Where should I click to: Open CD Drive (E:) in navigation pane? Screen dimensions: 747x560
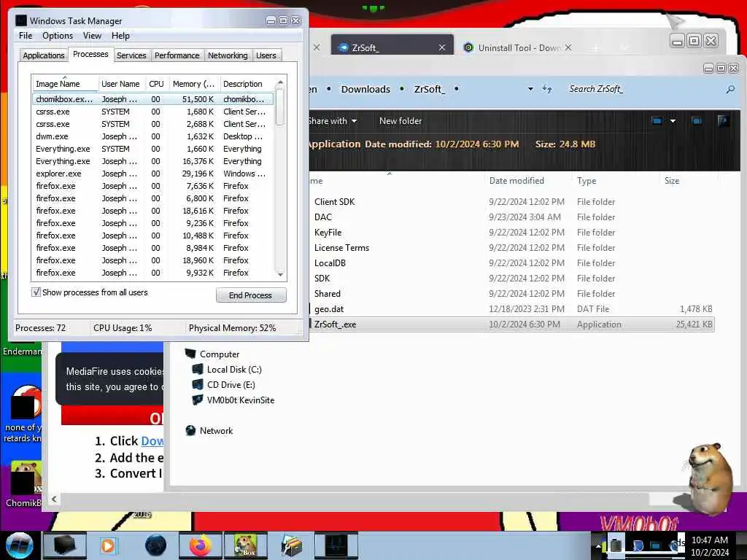(x=231, y=385)
